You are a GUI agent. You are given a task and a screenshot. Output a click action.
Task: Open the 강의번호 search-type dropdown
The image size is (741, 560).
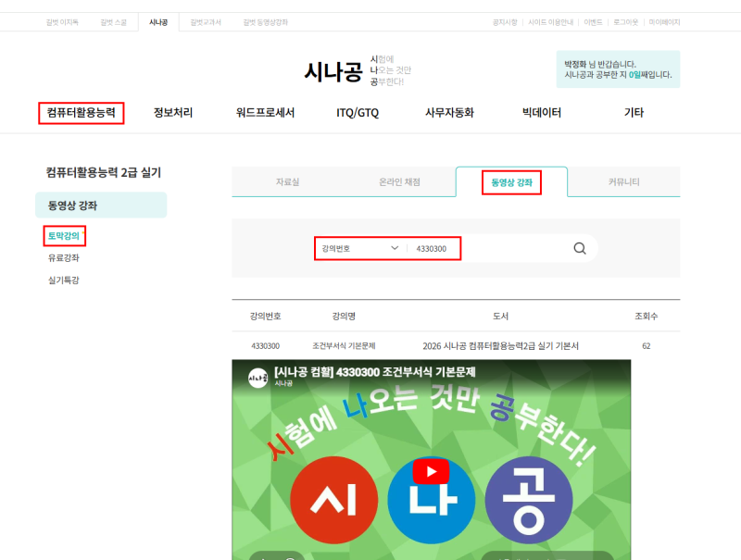pos(360,248)
